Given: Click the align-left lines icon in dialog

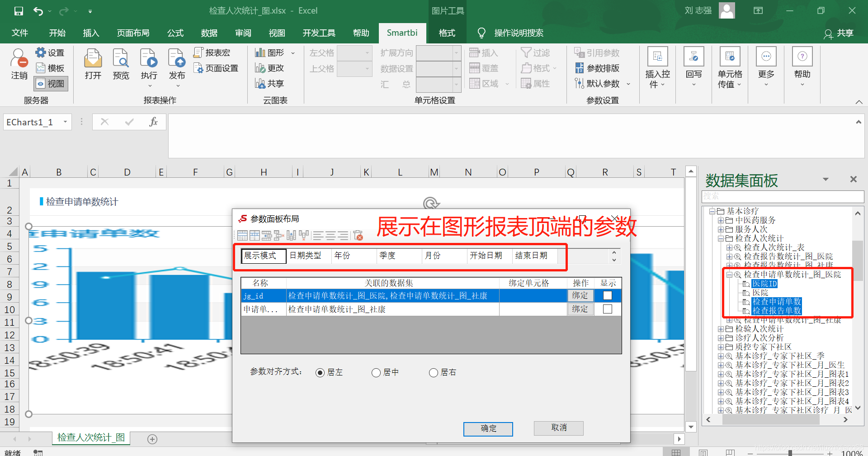Looking at the screenshot, I should tap(318, 235).
